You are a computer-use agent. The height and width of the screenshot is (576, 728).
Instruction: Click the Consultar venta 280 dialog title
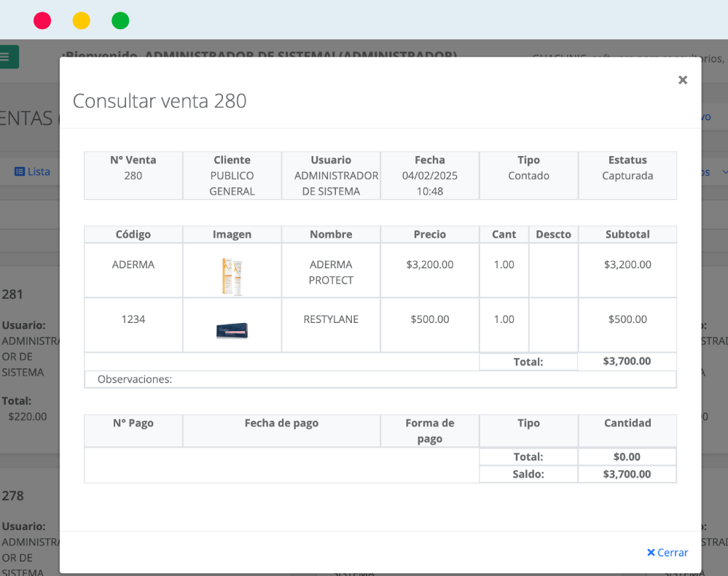click(160, 101)
